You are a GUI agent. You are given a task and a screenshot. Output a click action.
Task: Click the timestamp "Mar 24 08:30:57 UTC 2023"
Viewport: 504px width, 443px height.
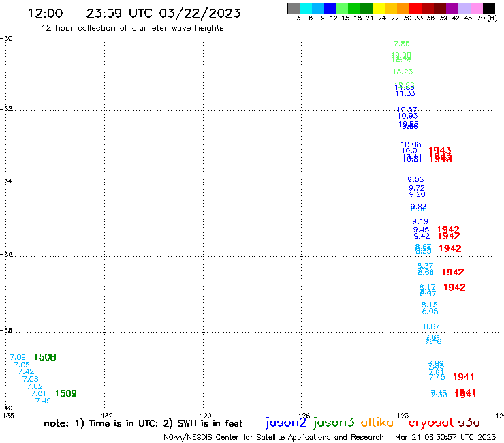click(445, 437)
